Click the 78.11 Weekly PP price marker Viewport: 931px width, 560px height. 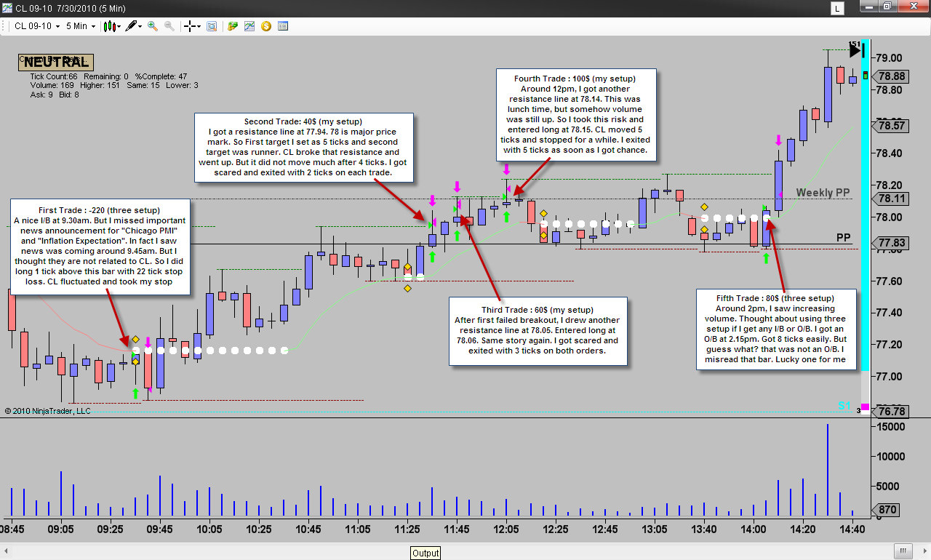[x=892, y=199]
